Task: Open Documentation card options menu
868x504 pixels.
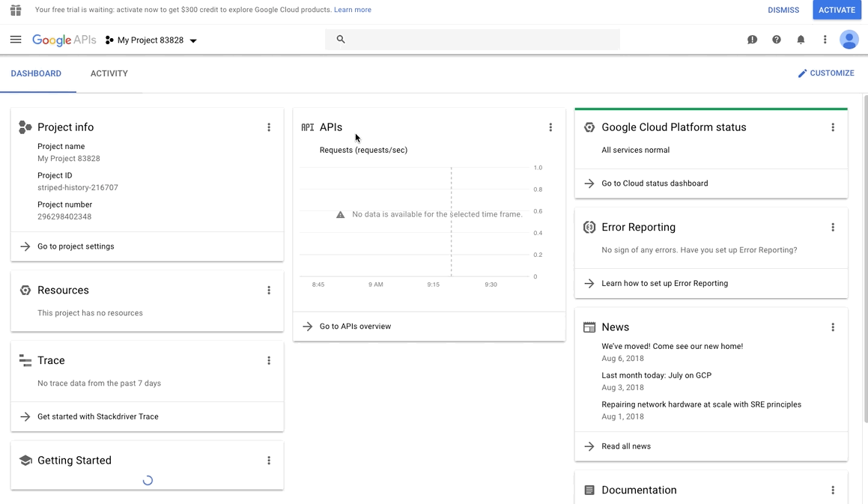Action: [833, 491]
